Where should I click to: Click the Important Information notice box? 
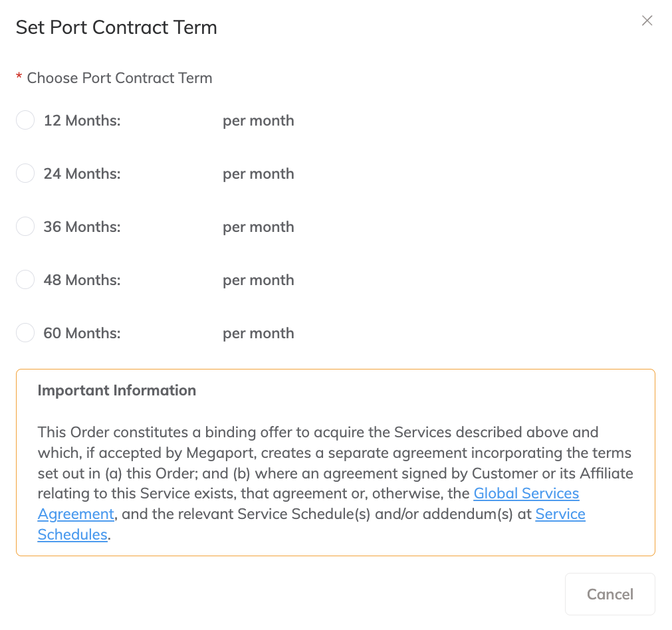(336, 462)
